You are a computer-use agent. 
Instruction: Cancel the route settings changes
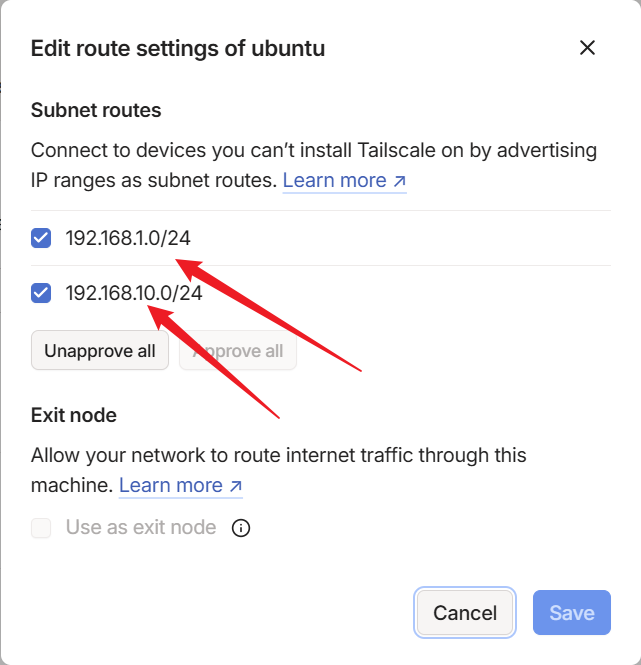click(x=465, y=613)
